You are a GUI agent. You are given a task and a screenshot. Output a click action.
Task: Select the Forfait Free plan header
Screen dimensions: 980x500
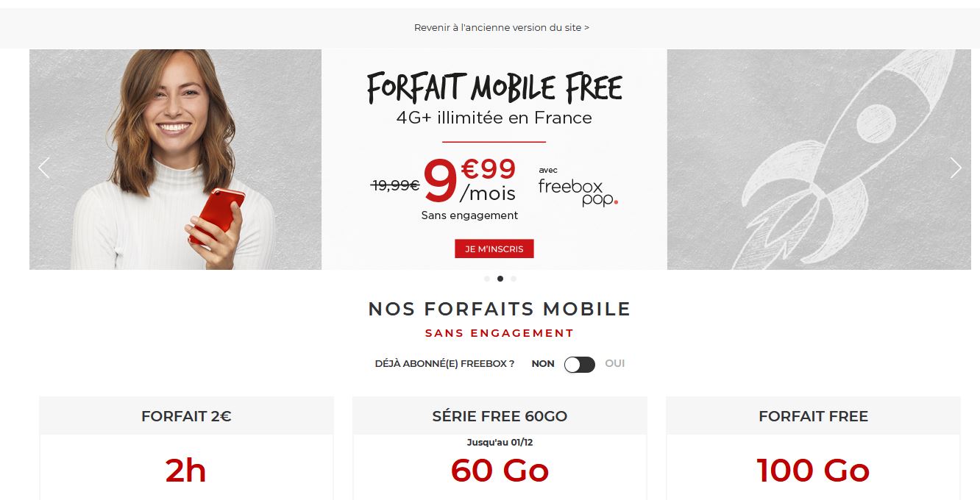(x=813, y=416)
